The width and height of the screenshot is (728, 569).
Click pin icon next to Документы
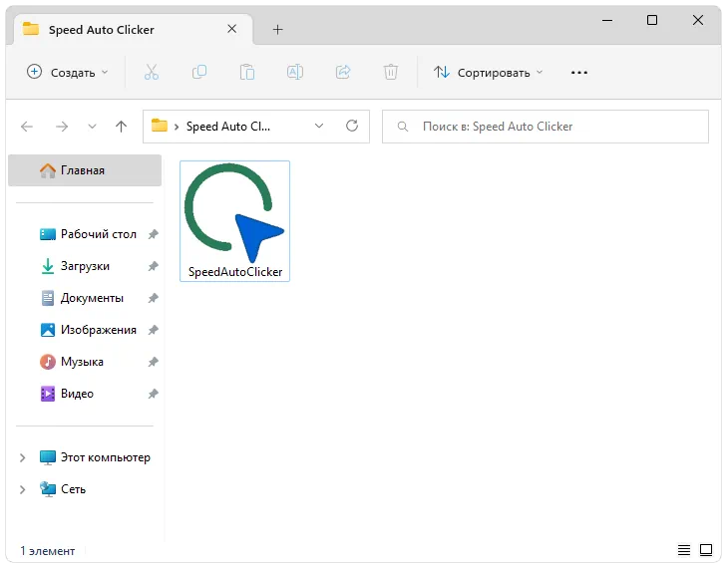pyautogui.click(x=153, y=298)
